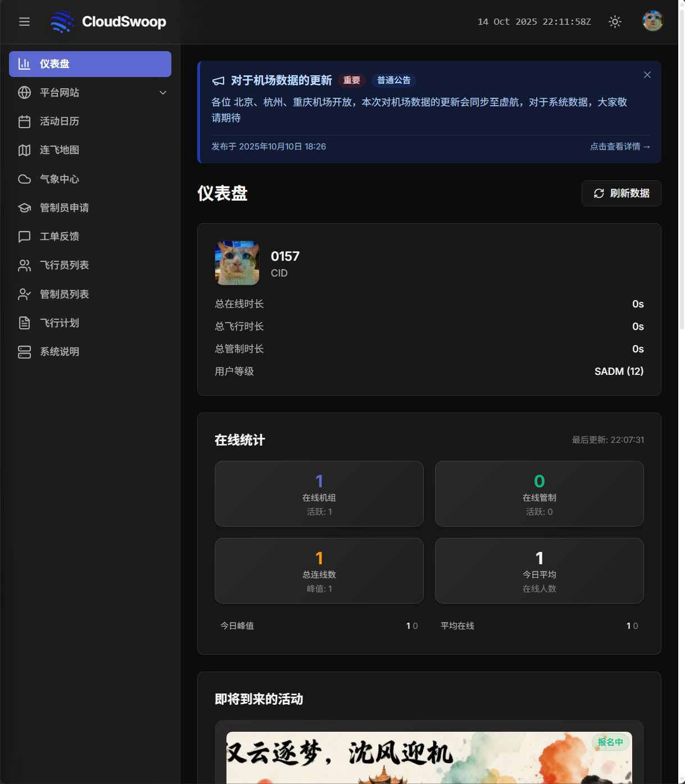Expand the 平台网站 chevron
This screenshot has width=685, height=784.
click(x=163, y=93)
